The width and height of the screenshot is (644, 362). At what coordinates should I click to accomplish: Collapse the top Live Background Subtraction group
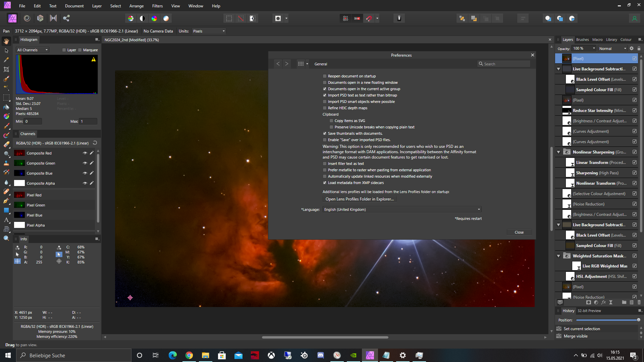click(558, 69)
